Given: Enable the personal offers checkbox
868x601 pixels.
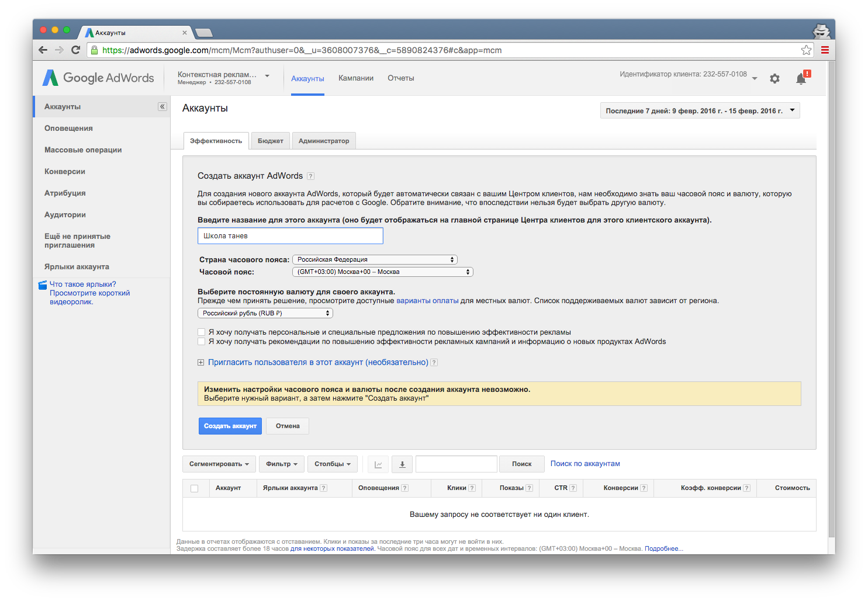Looking at the screenshot, I should click(x=202, y=332).
